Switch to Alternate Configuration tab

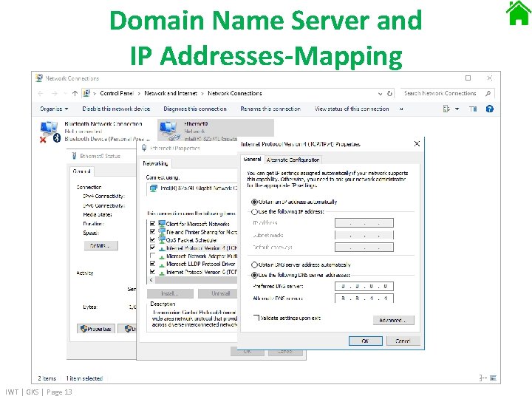293,160
